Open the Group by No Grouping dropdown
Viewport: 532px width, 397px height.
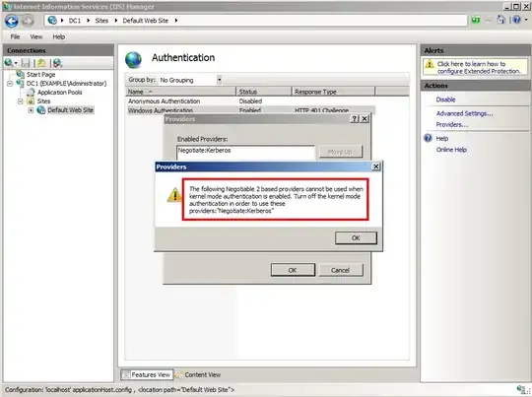(219, 80)
